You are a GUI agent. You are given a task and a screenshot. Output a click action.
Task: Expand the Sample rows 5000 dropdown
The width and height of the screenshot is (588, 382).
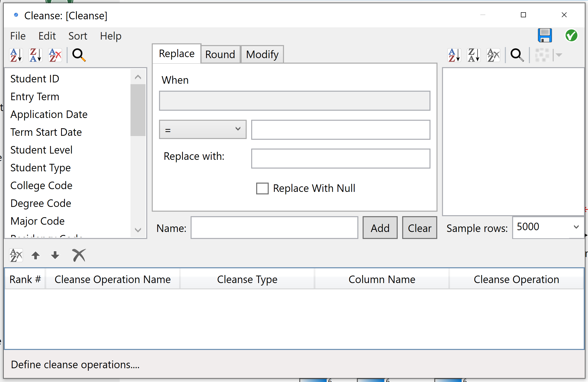tap(576, 227)
